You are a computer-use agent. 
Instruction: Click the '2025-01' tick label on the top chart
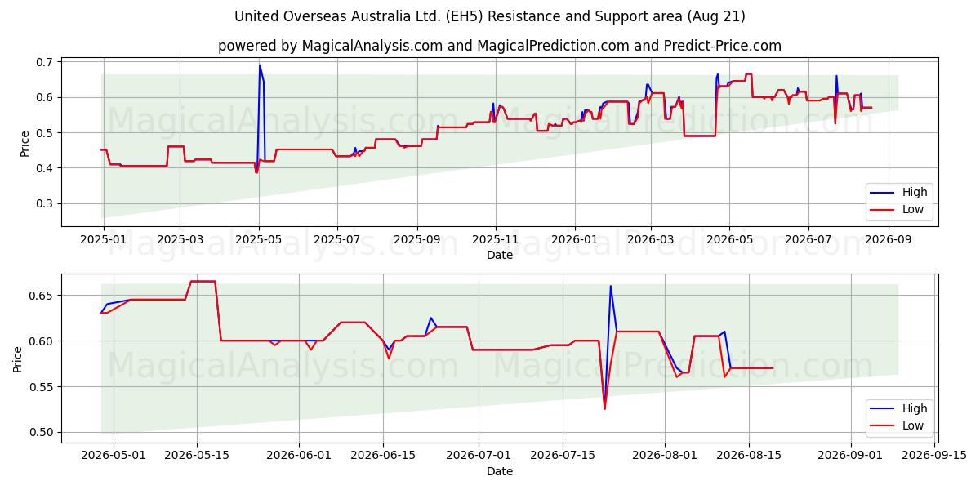click(102, 240)
